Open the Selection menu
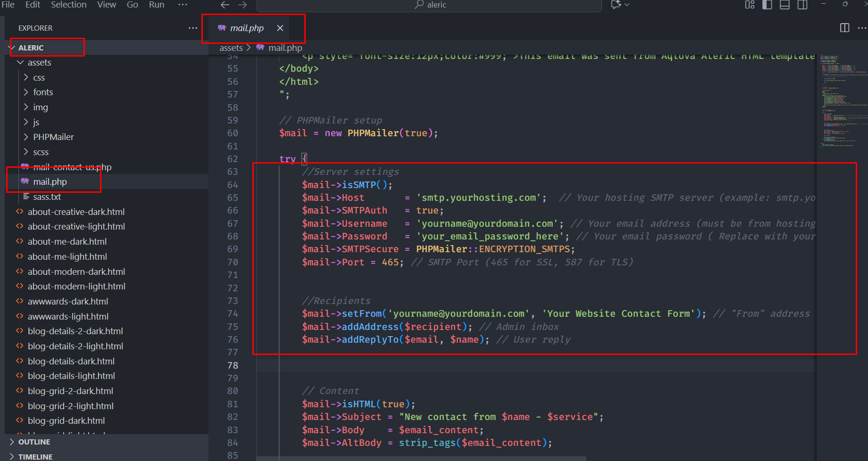This screenshot has height=461, width=868. tap(68, 5)
